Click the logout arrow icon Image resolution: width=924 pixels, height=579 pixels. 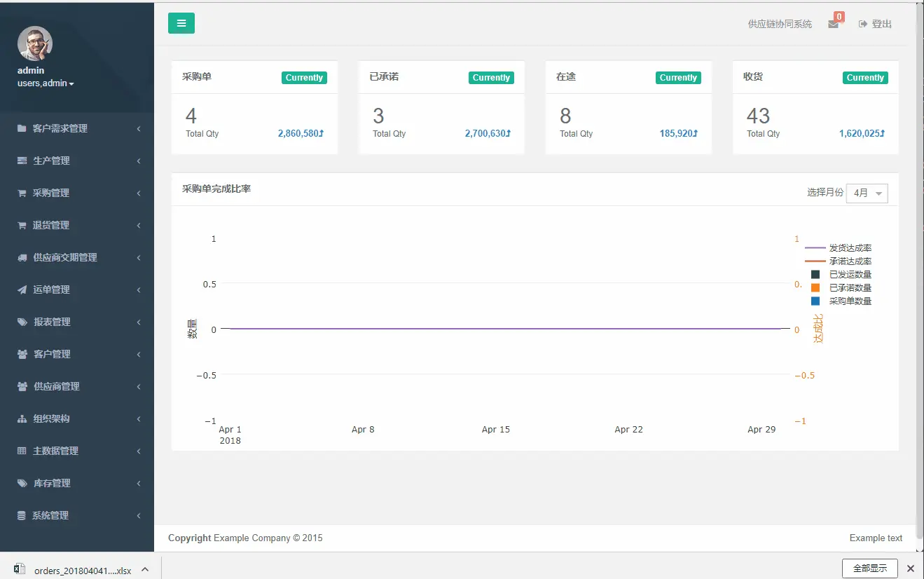[x=863, y=24]
